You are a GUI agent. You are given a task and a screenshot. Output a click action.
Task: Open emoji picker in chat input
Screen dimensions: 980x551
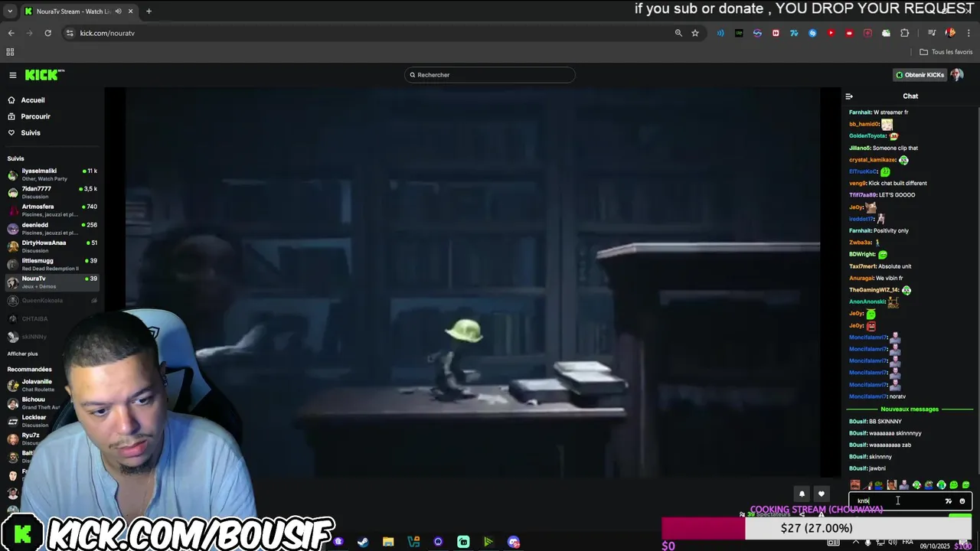click(962, 501)
